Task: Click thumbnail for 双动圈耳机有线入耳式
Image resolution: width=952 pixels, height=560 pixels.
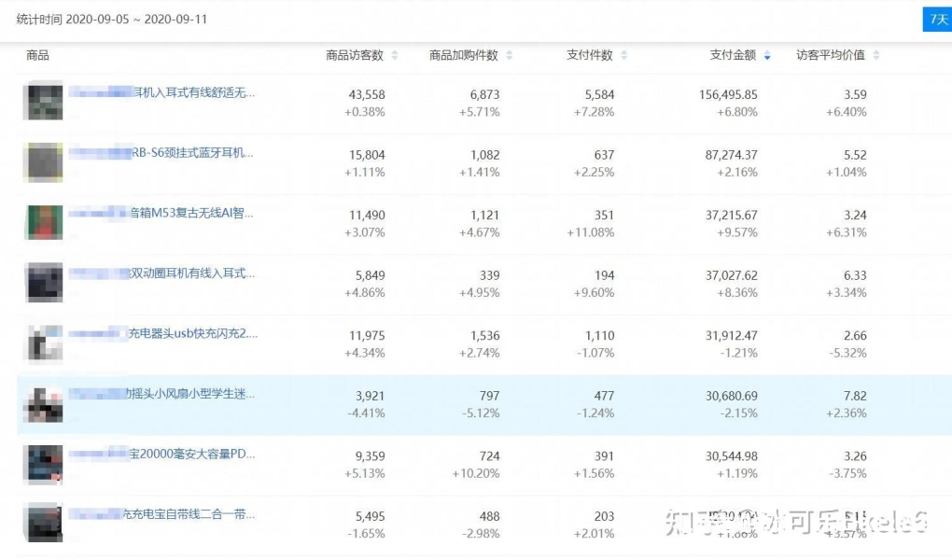Action: [x=44, y=283]
